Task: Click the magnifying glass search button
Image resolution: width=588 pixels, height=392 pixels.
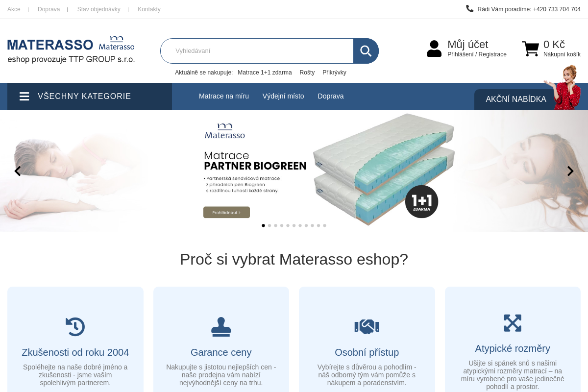Action: pyautogui.click(x=366, y=51)
